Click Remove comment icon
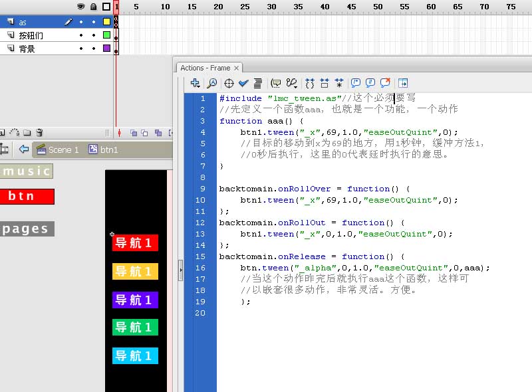Image resolution: width=532 pixels, height=392 pixels. click(386, 83)
